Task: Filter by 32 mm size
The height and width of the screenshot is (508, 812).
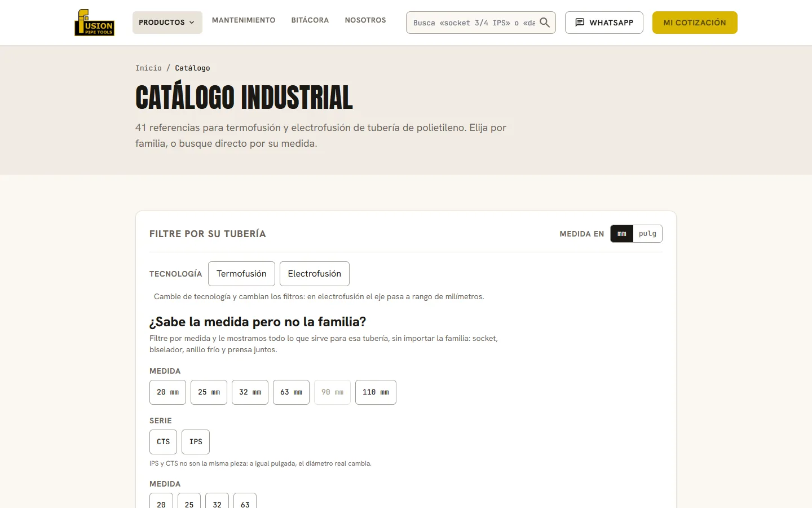Action: 250,392
